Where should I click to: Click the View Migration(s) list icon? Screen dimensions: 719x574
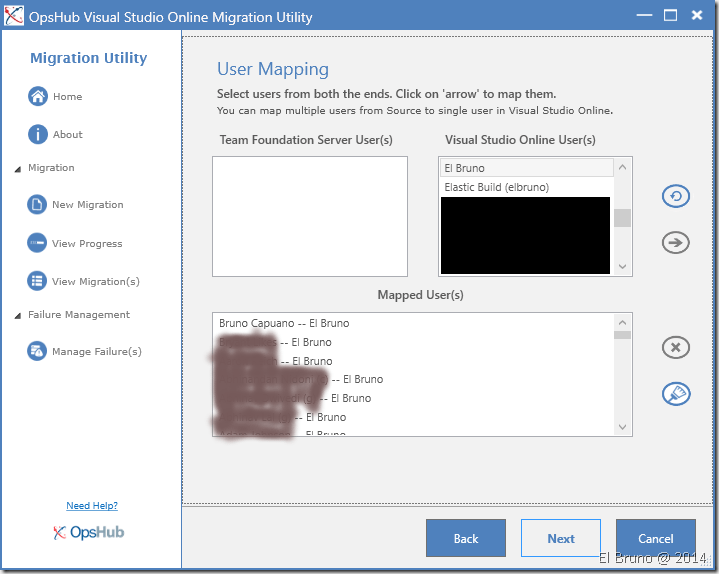pos(38,281)
